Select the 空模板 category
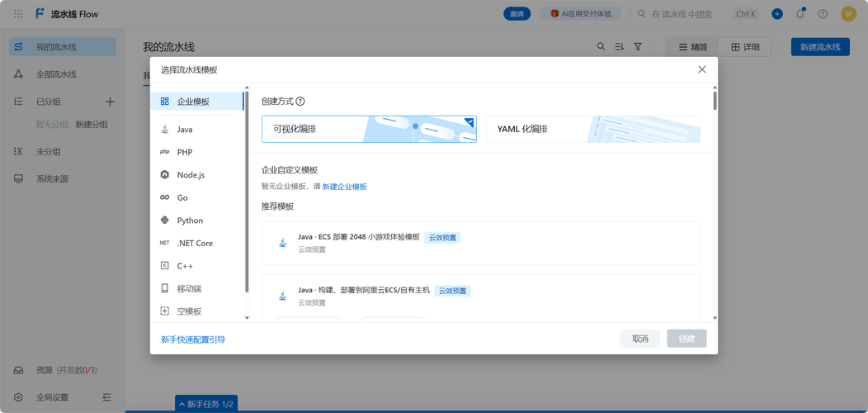868x413 pixels. pyautogui.click(x=196, y=311)
